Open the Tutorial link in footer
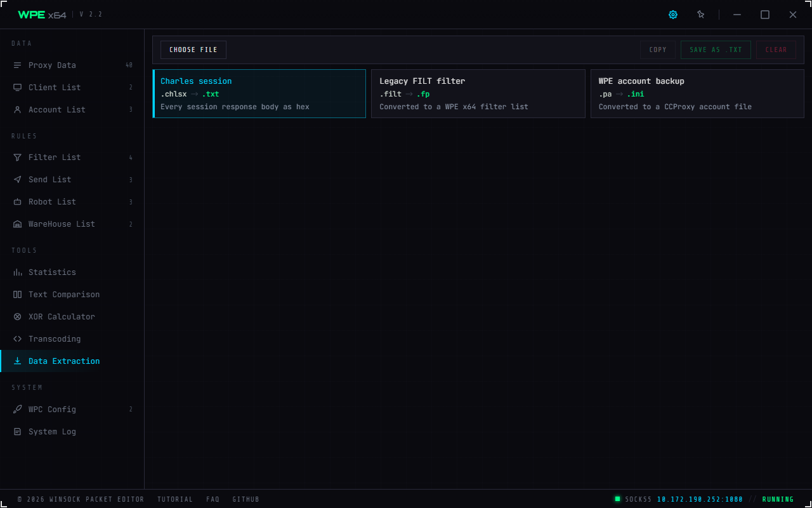The width and height of the screenshot is (812, 508). pyautogui.click(x=175, y=499)
